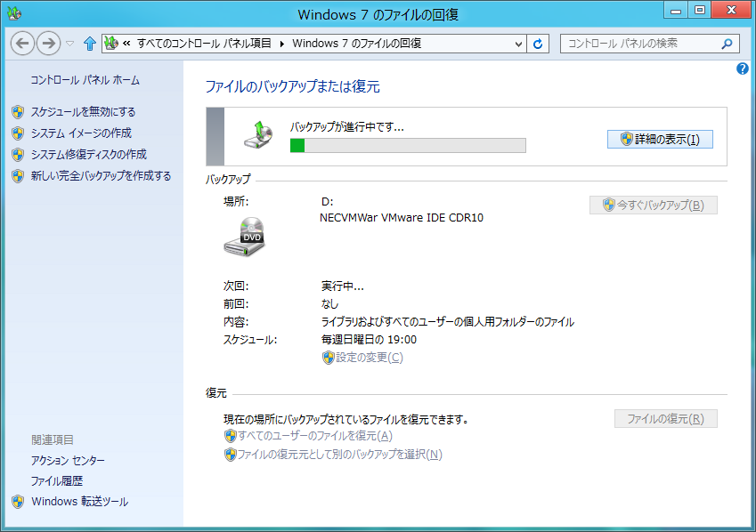Click the 今すぐバックアップ(B) button
The image size is (756, 532).
654,205
